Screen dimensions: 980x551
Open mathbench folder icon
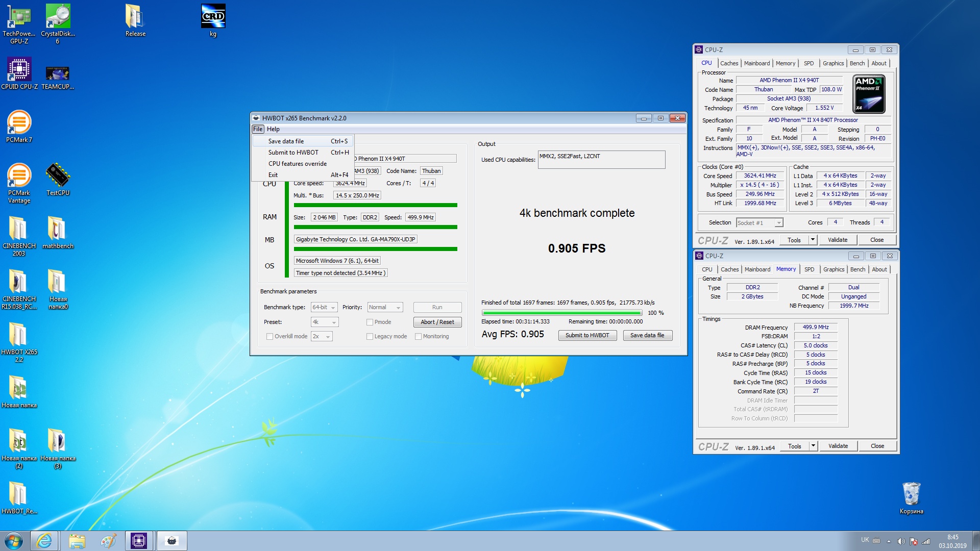point(58,233)
